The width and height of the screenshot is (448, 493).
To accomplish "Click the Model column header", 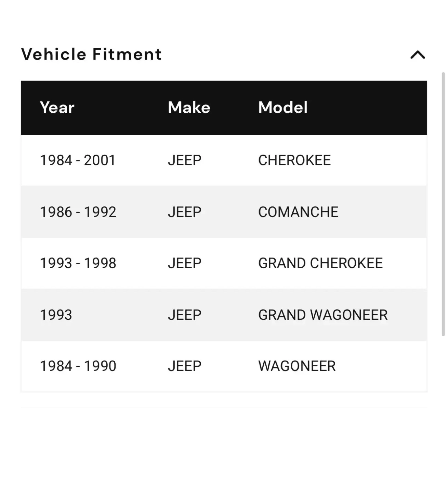I will coord(283,108).
